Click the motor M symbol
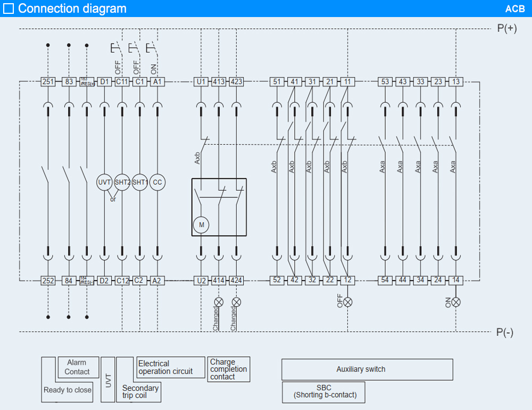 click(x=201, y=225)
